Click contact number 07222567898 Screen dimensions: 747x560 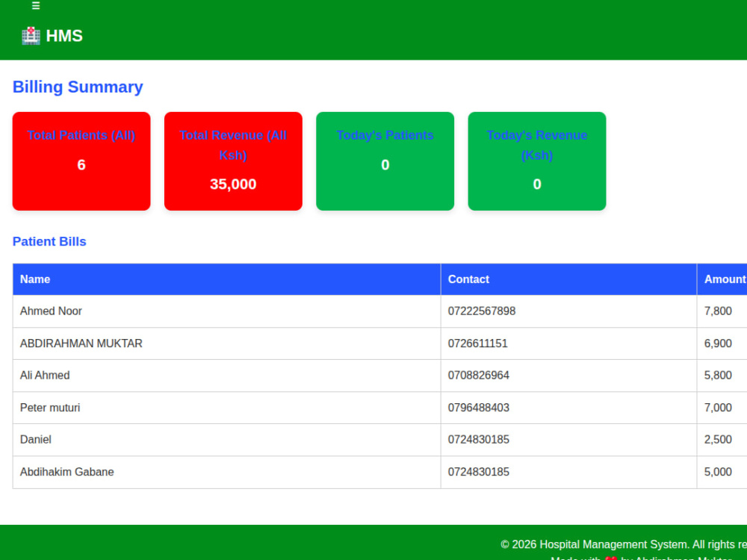482,311
